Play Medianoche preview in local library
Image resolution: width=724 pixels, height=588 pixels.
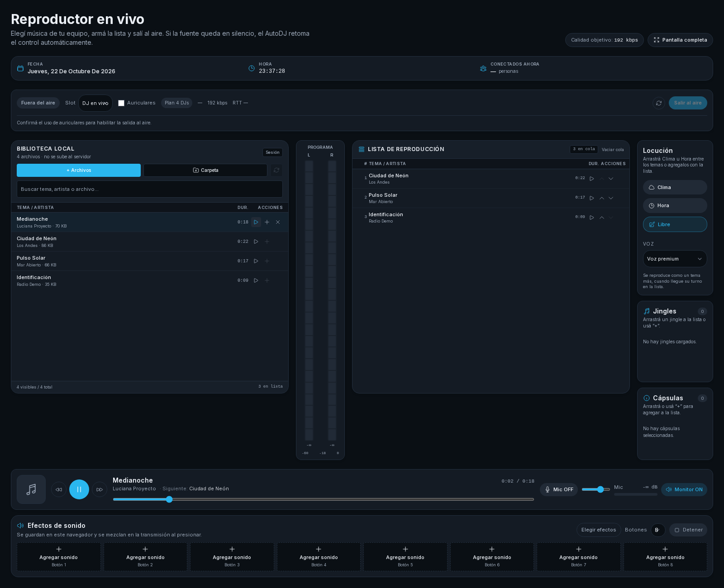tap(256, 222)
